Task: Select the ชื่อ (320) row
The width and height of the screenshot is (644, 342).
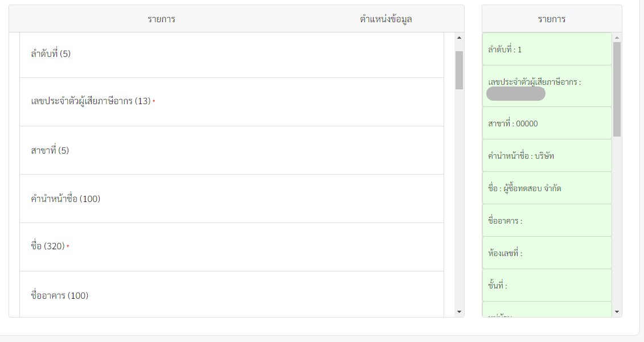Action: (231, 247)
